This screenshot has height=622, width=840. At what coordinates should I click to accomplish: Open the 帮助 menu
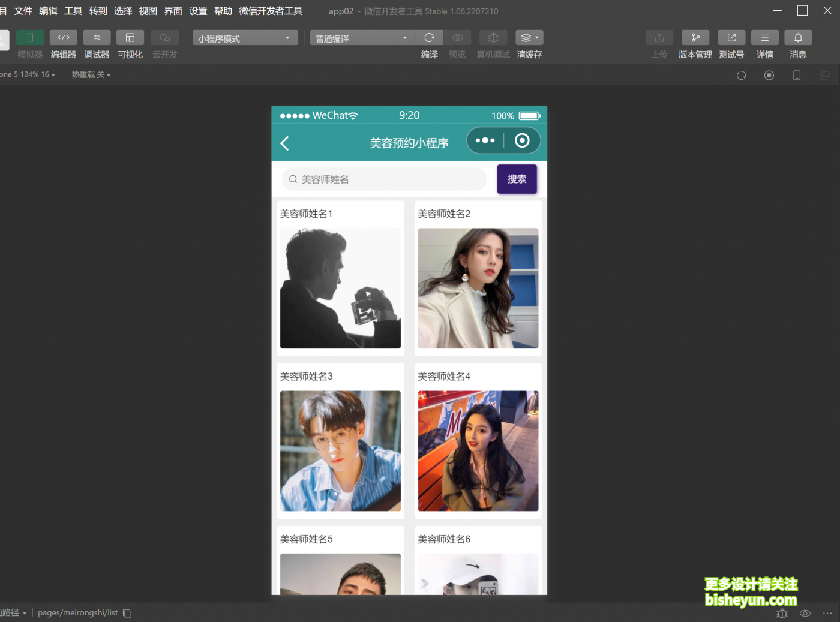click(223, 11)
